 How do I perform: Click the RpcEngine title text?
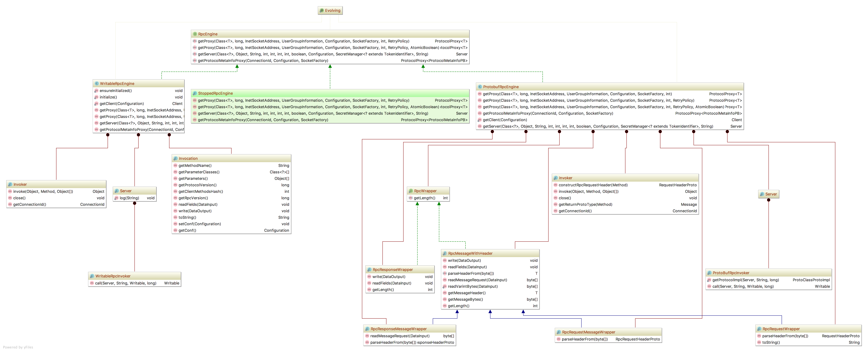(x=208, y=34)
